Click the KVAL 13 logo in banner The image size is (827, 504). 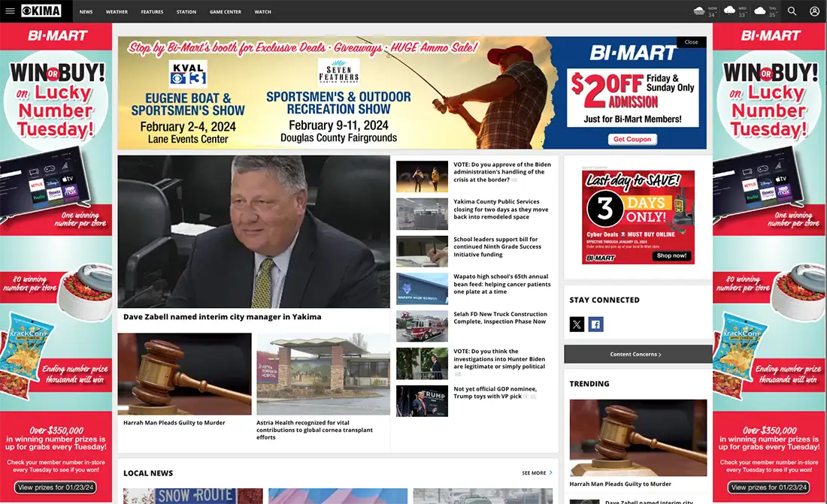point(188,74)
